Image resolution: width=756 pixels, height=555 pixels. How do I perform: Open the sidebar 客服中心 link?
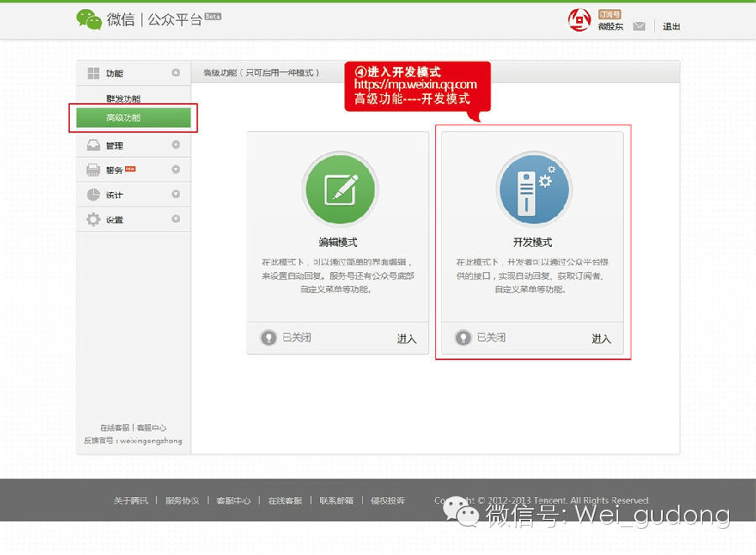151,428
